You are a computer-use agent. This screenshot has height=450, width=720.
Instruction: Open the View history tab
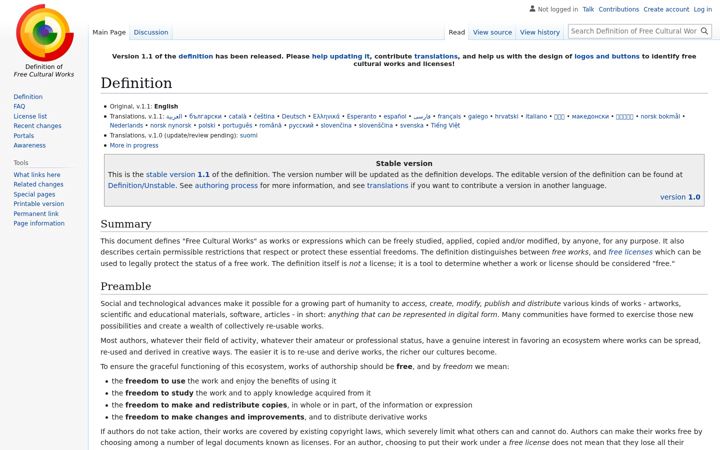pos(540,32)
